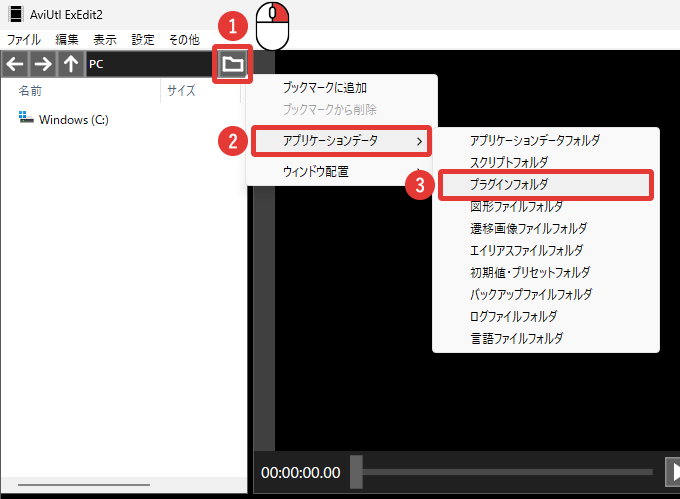Select プラグインフォルダ in submenu

pyautogui.click(x=546, y=185)
